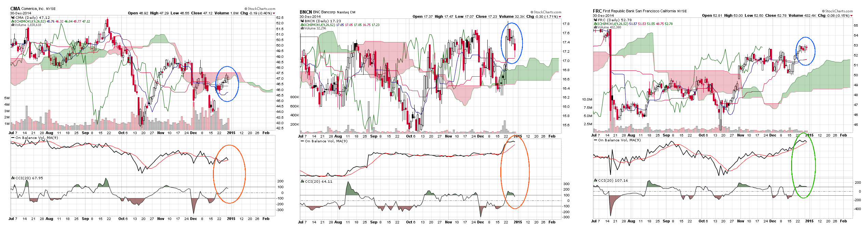Click the 30-Dec-2014 date on BNCN chart
868x234 pixels.
pyautogui.click(x=310, y=17)
